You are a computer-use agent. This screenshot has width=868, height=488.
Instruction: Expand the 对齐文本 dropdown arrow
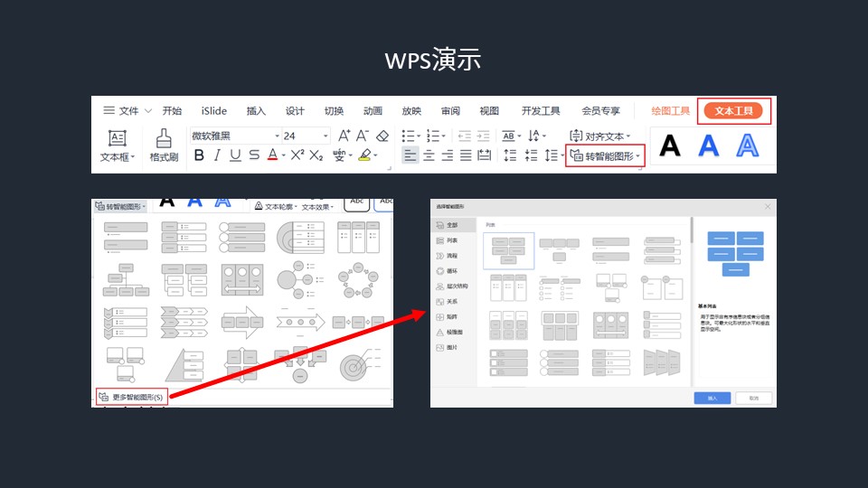point(628,136)
